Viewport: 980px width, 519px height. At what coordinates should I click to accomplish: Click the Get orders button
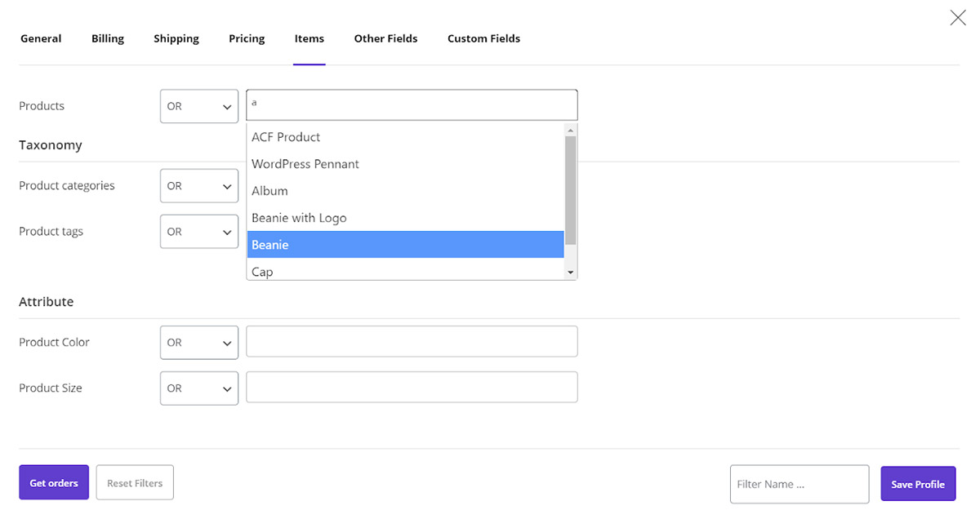[x=54, y=483]
